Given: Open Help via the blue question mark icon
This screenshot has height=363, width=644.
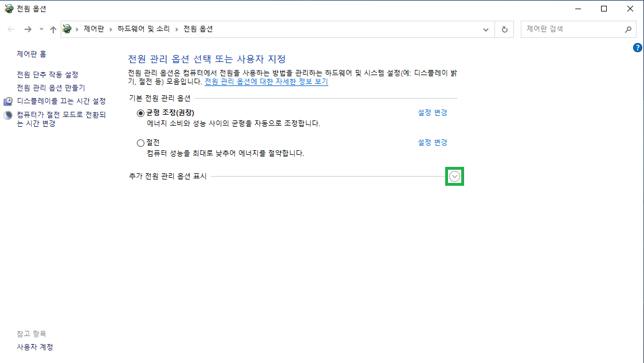Looking at the screenshot, I should coord(638,48).
